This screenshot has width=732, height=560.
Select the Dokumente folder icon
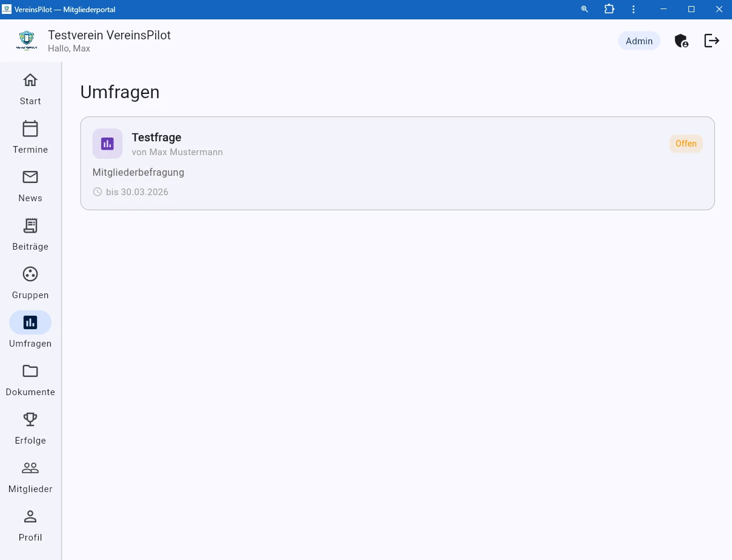coord(30,371)
